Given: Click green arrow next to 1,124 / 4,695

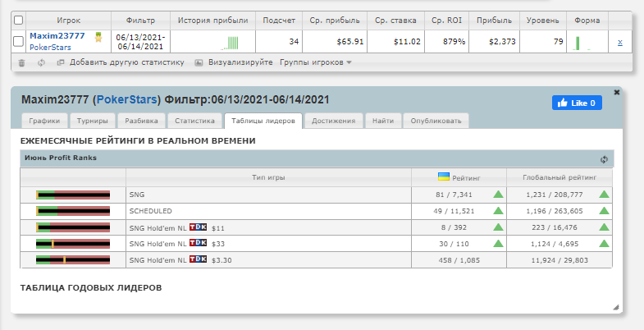Looking at the screenshot, I should 604,243.
